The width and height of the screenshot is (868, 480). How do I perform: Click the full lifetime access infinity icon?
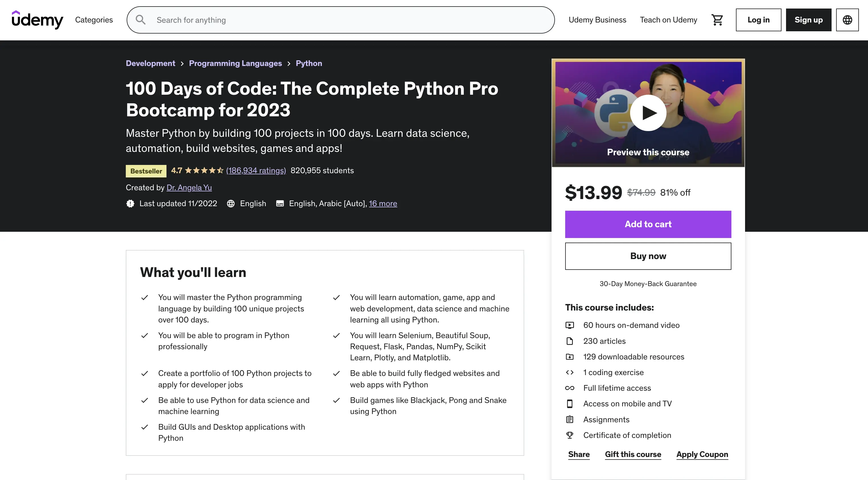point(570,388)
